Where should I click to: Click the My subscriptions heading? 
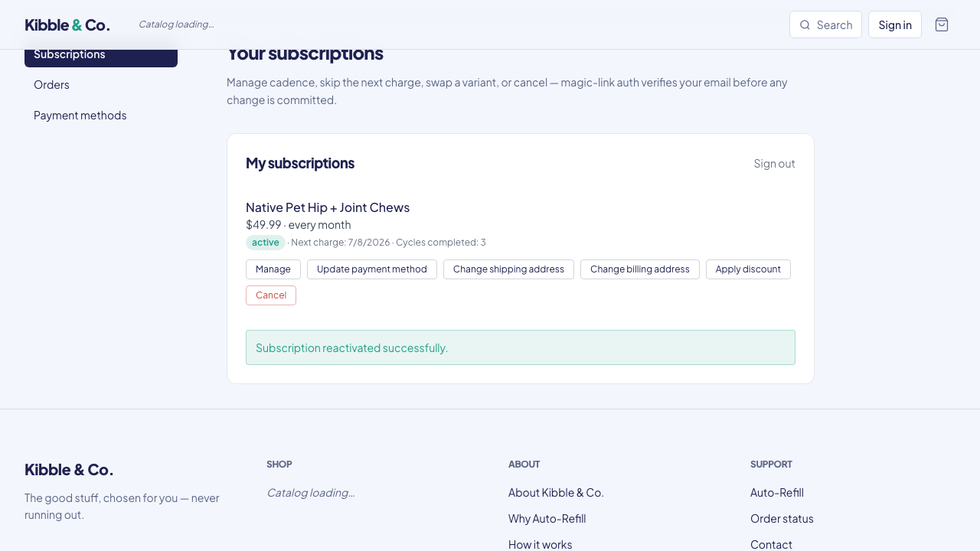point(300,163)
